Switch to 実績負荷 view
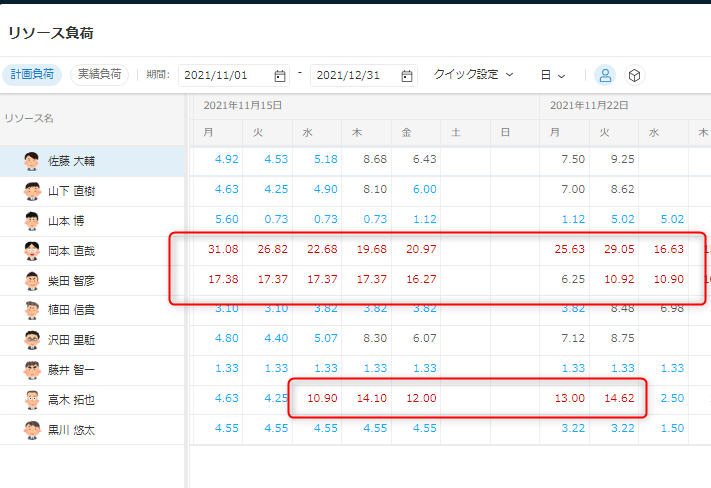This screenshot has height=488, width=711. pyautogui.click(x=99, y=75)
